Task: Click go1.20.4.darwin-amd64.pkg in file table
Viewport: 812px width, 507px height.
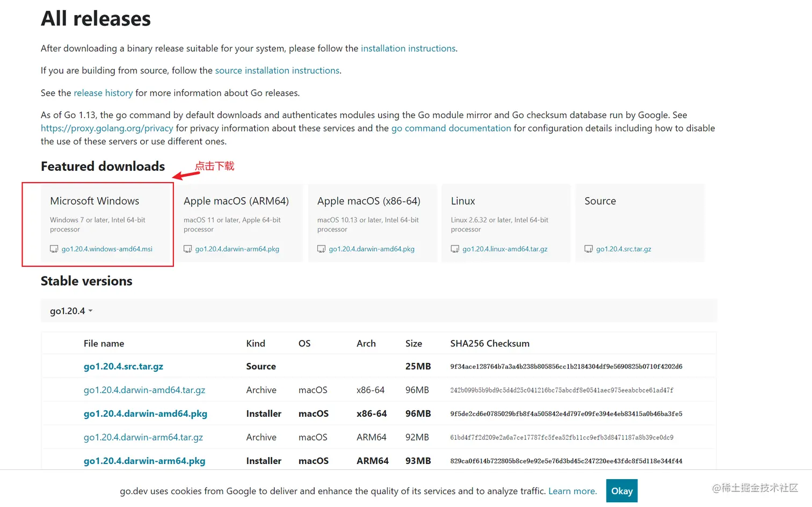Action: (x=146, y=414)
